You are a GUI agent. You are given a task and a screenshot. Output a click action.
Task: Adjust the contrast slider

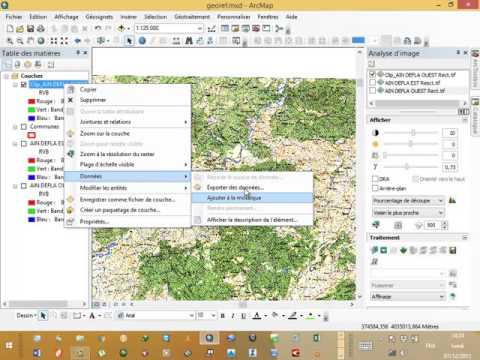point(413,133)
